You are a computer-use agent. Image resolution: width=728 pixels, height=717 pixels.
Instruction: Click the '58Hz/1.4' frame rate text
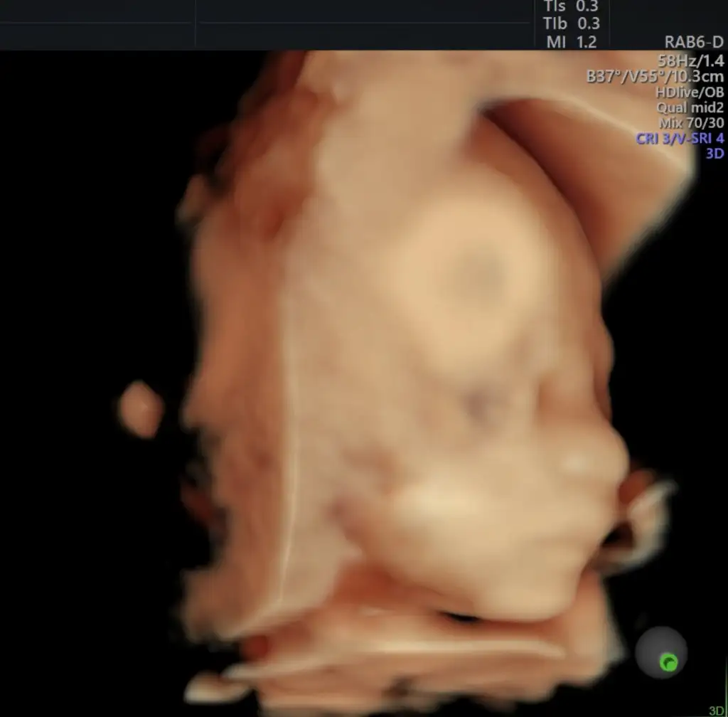[690, 60]
